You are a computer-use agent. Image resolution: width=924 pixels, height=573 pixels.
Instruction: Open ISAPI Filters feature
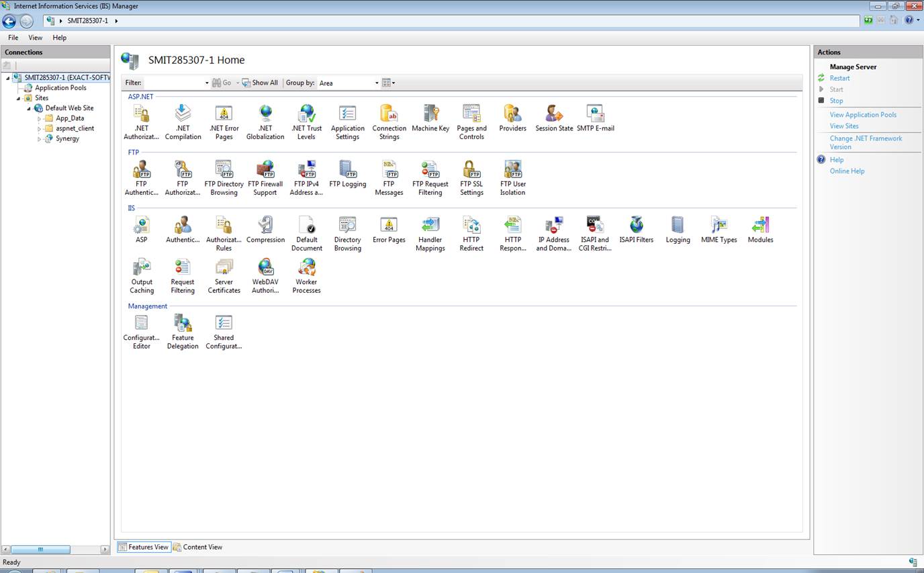coord(637,230)
